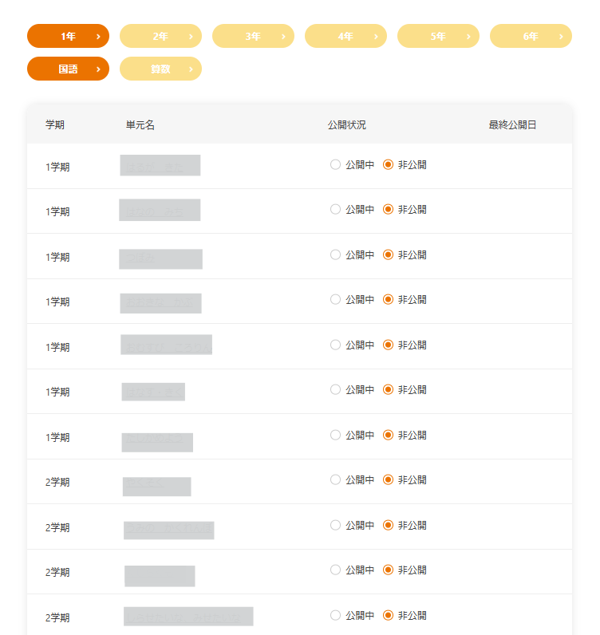Viewport: 600px width, 635px height.
Task: Set the first 1学期 row to 公開中
Action: [x=336, y=165]
